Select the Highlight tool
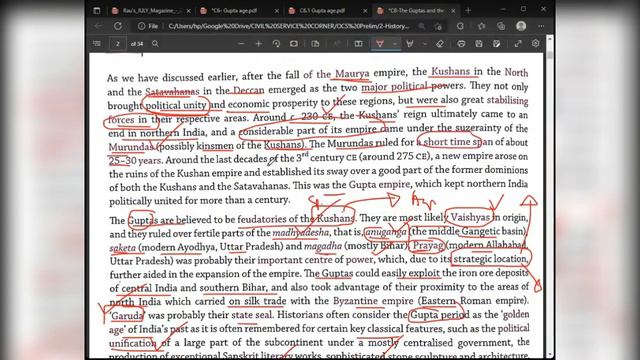The height and width of the screenshot is (360, 640). pos(410,43)
